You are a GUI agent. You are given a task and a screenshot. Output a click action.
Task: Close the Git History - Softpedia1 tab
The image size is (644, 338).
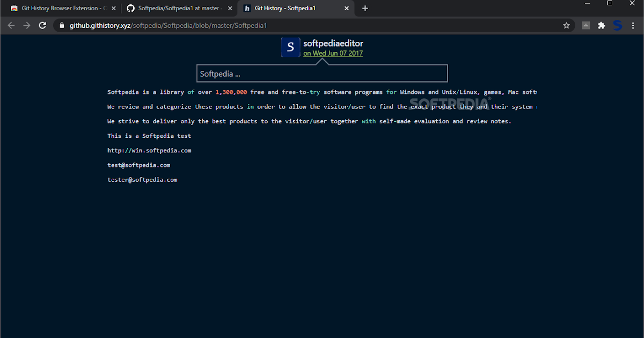[347, 9]
